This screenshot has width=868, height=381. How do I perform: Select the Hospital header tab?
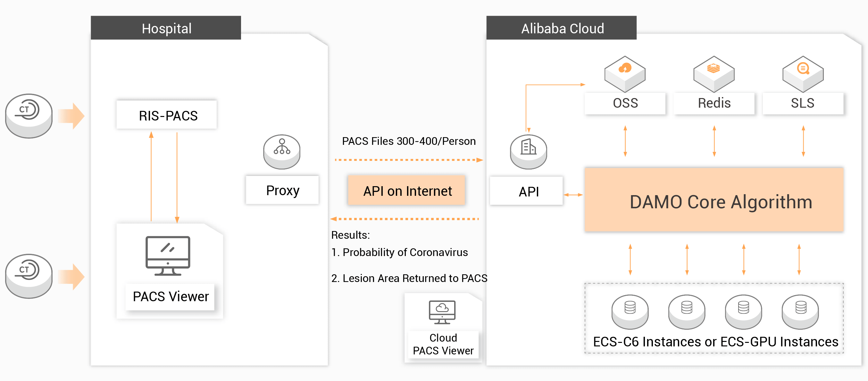[166, 28]
